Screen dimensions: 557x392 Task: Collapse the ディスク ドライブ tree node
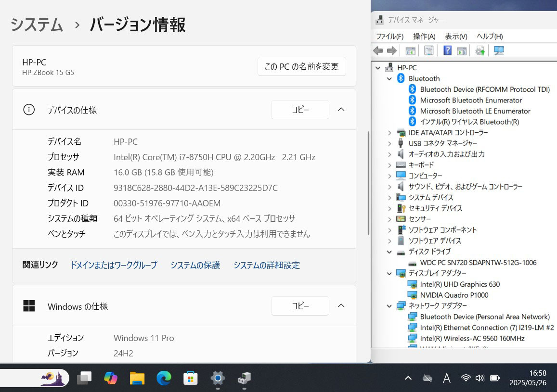click(389, 252)
